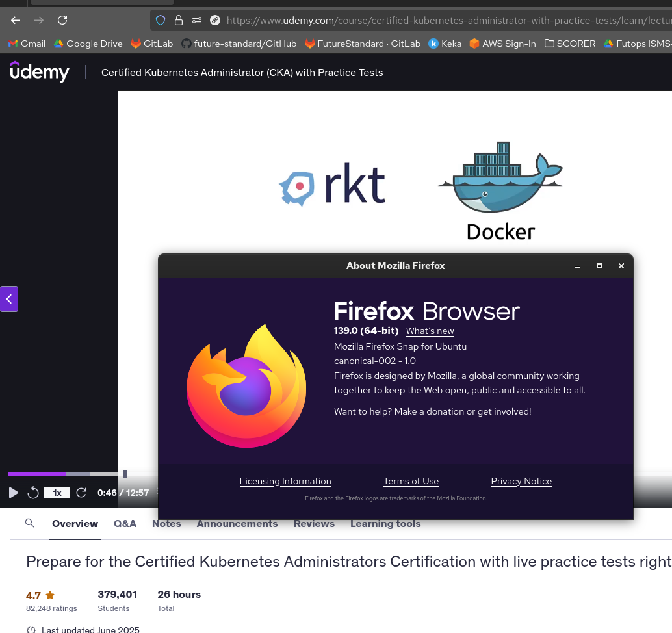The height and width of the screenshot is (633, 672).
Task: Open the Reviews tab
Action: click(314, 524)
